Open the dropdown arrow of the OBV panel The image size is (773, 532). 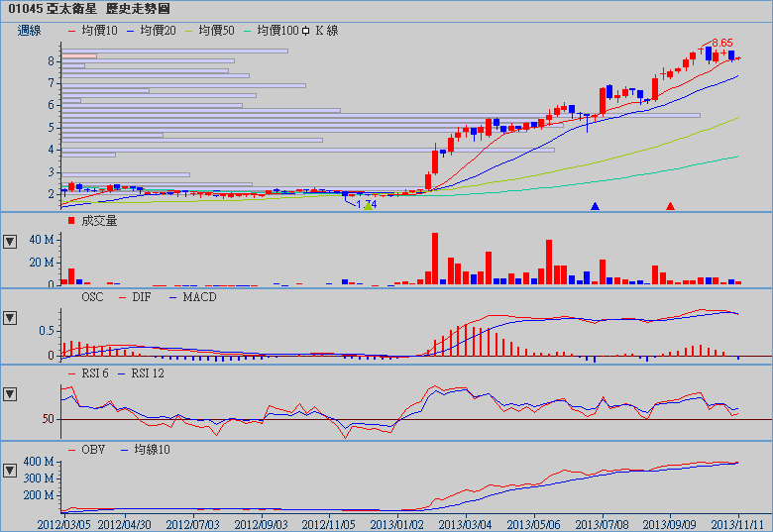pyautogui.click(x=10, y=469)
